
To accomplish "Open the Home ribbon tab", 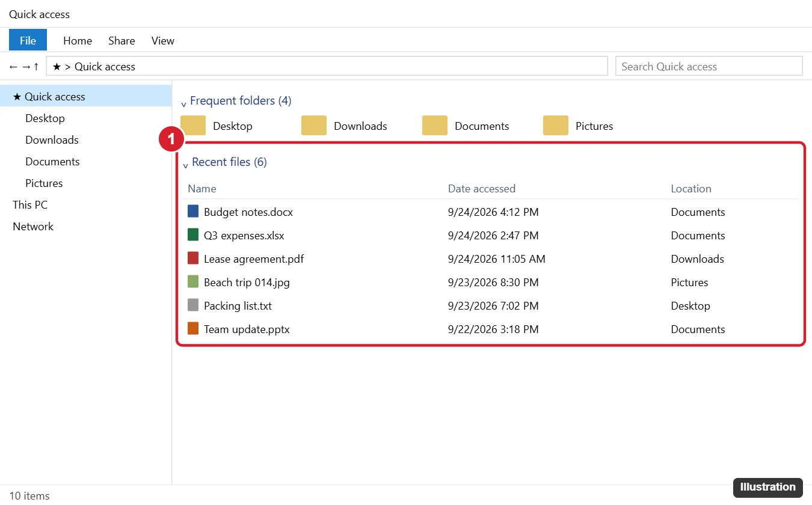I will (78, 40).
